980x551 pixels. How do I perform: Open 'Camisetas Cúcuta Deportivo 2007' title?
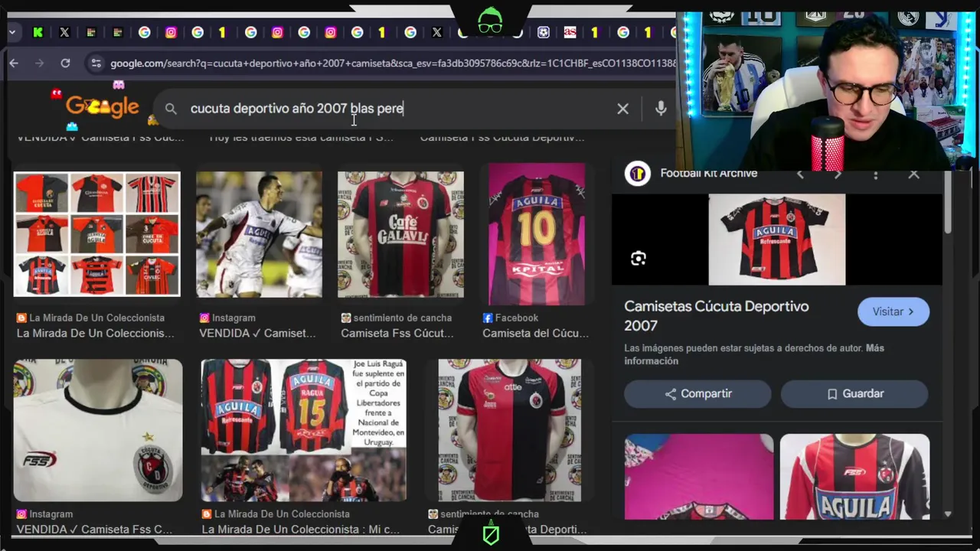click(x=716, y=315)
